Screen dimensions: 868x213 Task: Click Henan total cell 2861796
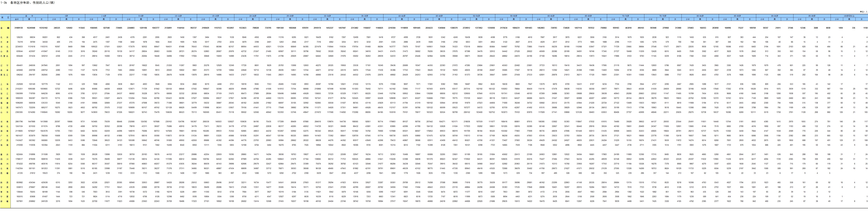click(x=19, y=121)
